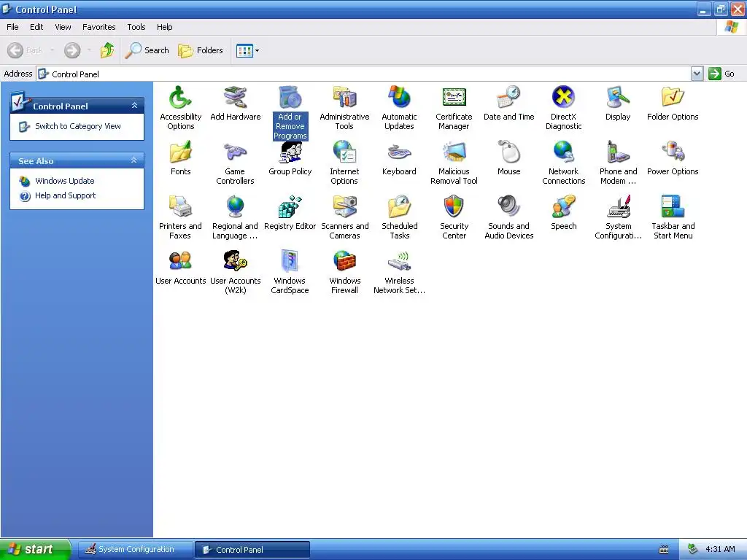This screenshot has width=747, height=560.
Task: Click the clock showing 4:31 AM
Action: point(720,550)
